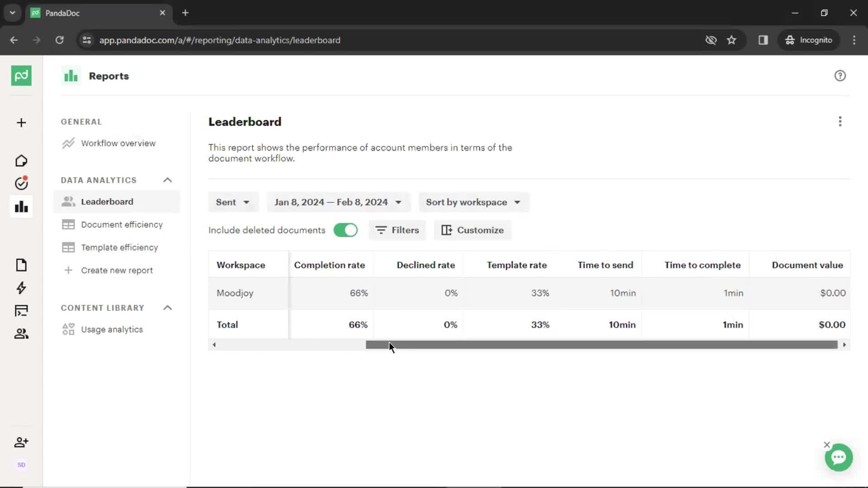Viewport: 868px width, 488px height.
Task: Open the Templates/Forms icon in sidebar
Action: point(21,311)
